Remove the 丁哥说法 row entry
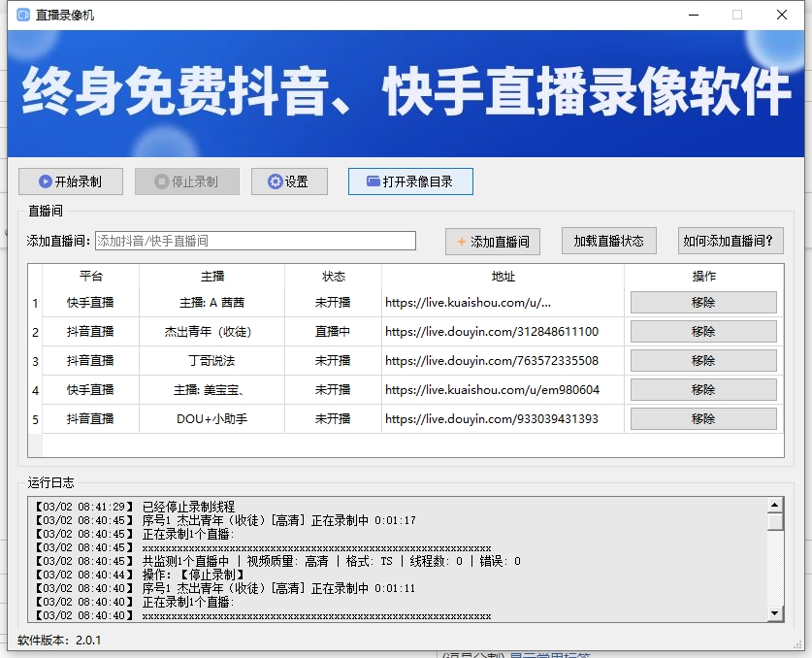812x658 pixels. (x=703, y=361)
